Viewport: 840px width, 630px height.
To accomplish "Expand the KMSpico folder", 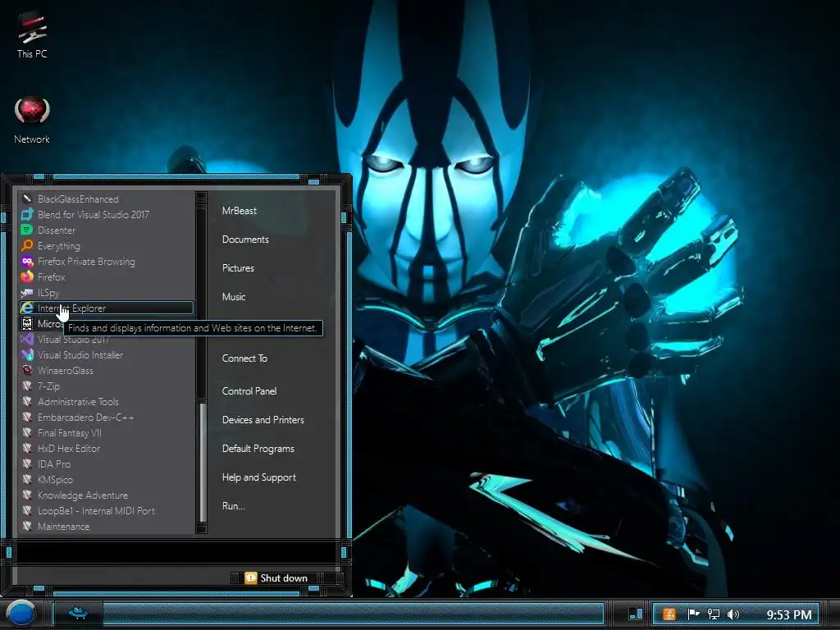I will [x=106, y=479].
